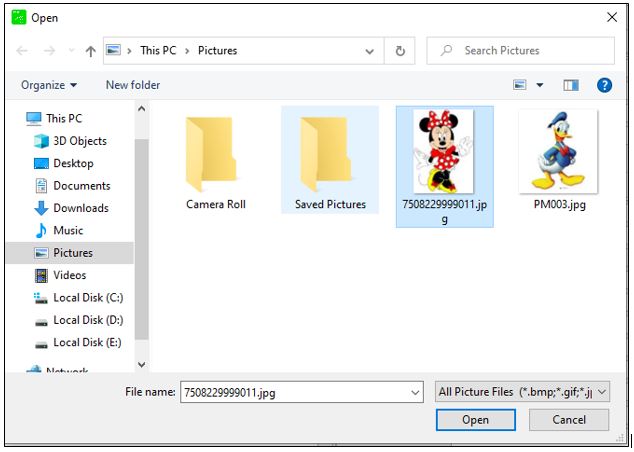Select Pictures in the address breadcrumb

[x=217, y=51]
